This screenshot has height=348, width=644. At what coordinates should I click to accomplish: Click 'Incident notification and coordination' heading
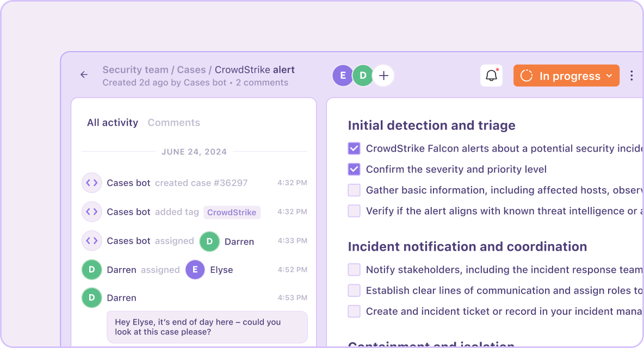click(x=467, y=247)
